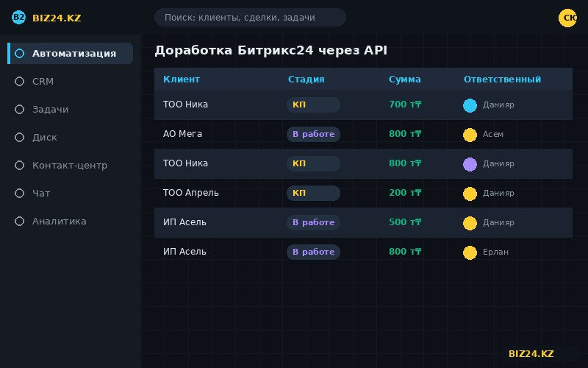Click В работе badge in Ерлан's row
This screenshot has width=588, height=368.
[314, 252]
